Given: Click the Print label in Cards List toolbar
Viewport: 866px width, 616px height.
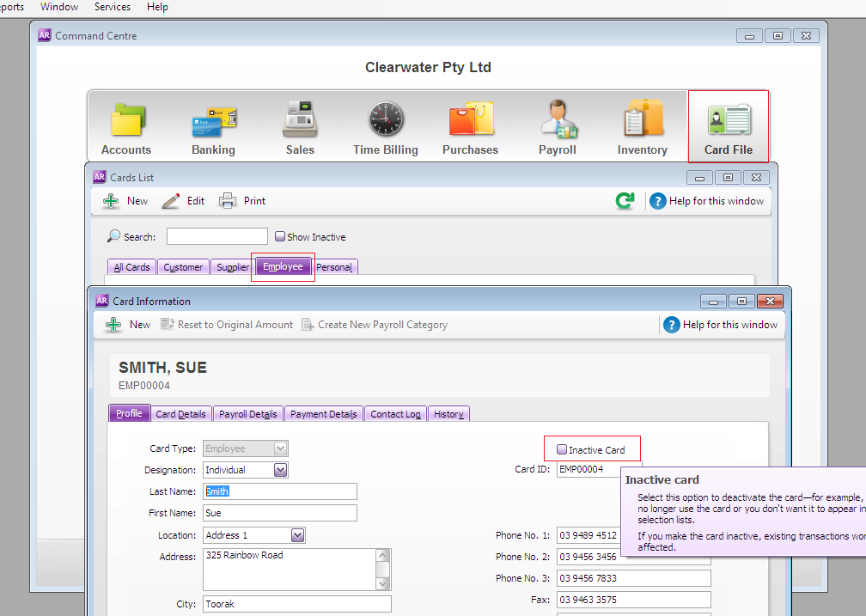Looking at the screenshot, I should (x=254, y=201).
